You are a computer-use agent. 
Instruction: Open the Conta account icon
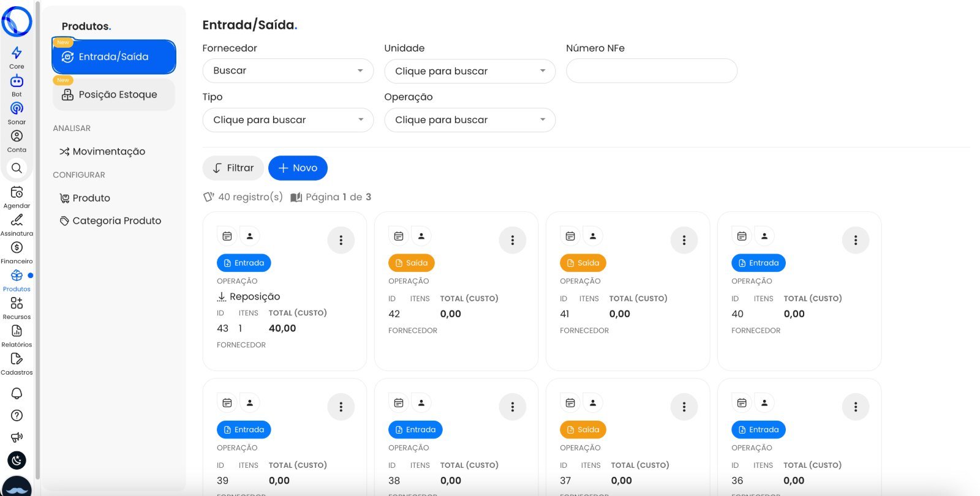(17, 136)
